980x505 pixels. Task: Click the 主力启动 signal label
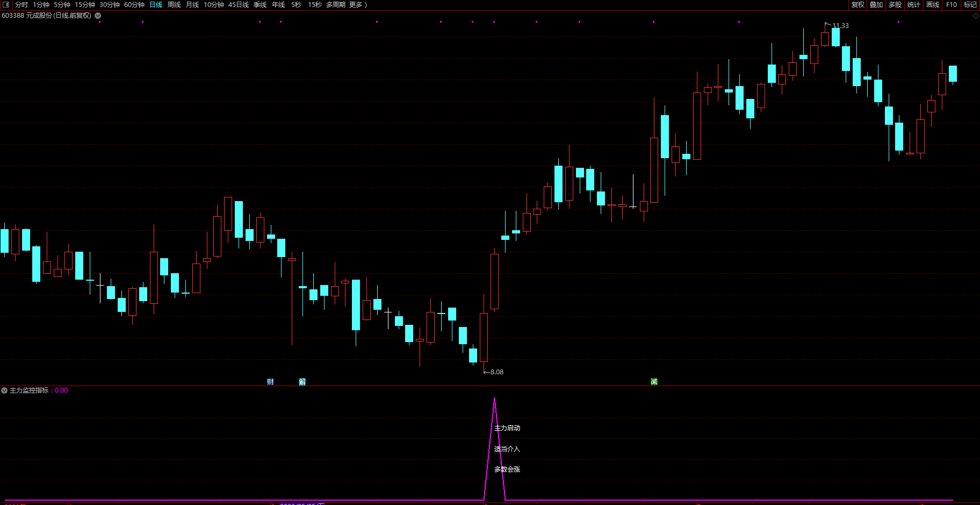click(x=507, y=428)
